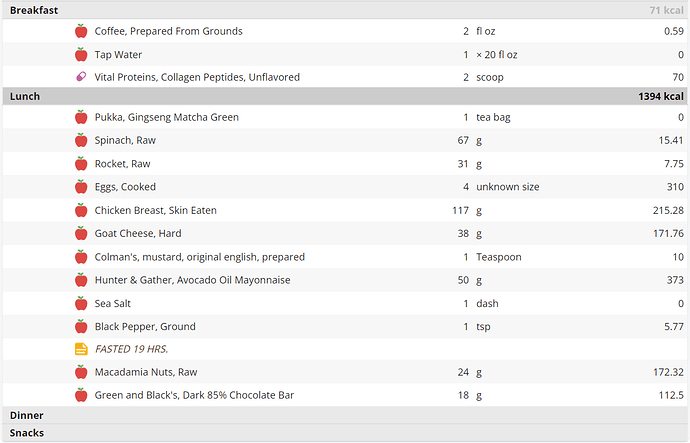The height and width of the screenshot is (443, 690).
Task: Click the apple icon next to Sea Salt
Action: (81, 303)
